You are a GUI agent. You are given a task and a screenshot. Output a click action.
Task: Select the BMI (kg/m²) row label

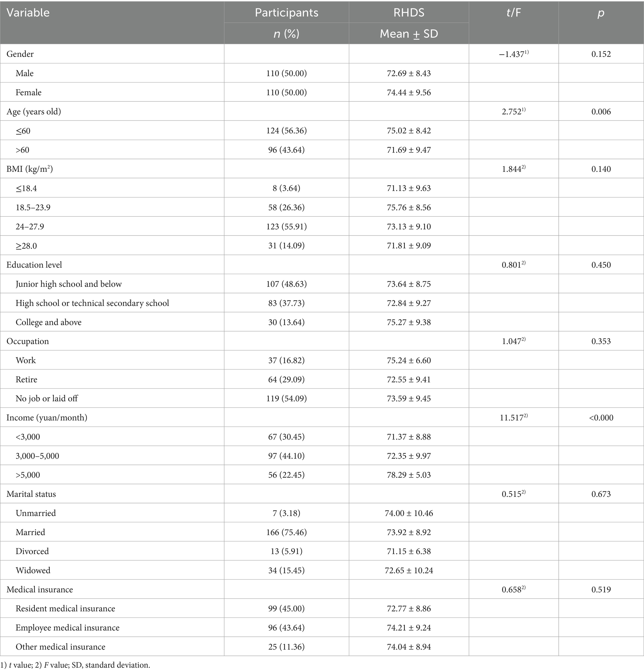click(x=30, y=169)
